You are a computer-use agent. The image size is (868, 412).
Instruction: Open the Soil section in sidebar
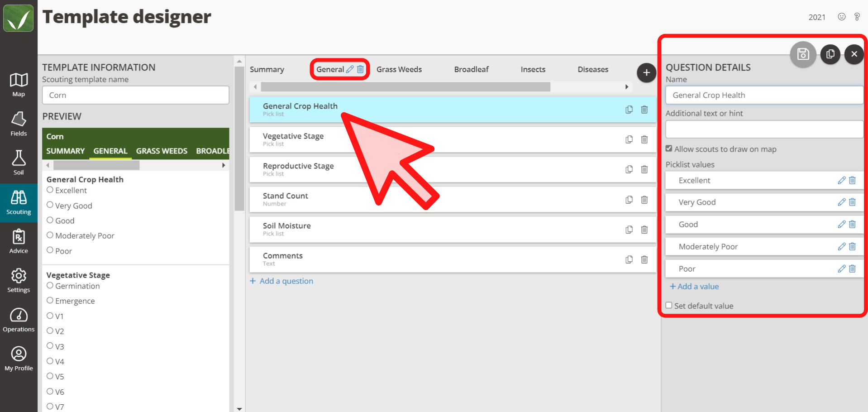pyautogui.click(x=19, y=163)
